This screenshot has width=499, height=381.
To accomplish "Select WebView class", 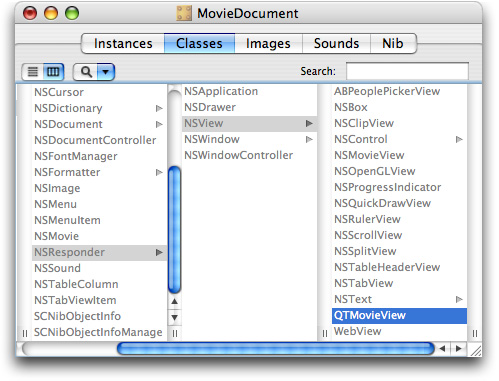I will click(358, 331).
